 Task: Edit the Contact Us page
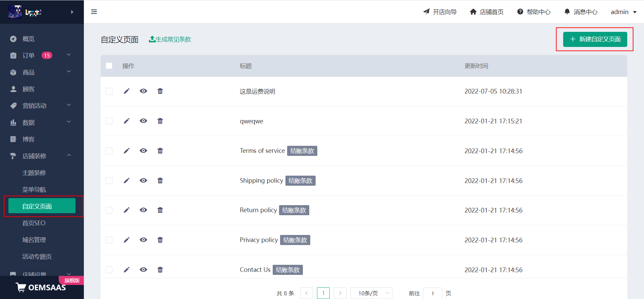(x=126, y=270)
